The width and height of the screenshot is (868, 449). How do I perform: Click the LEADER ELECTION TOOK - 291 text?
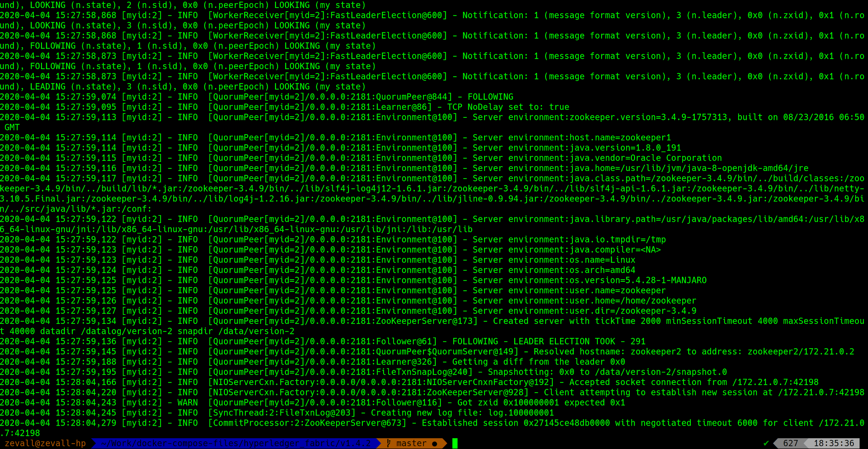click(x=579, y=342)
